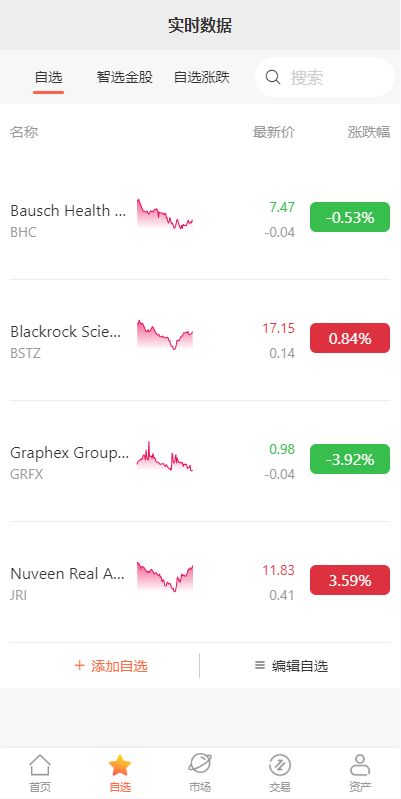View the Graphex Group mini price chart

point(165,456)
